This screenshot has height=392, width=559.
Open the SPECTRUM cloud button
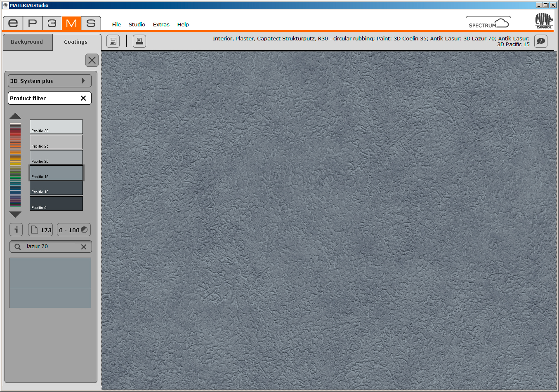click(488, 23)
